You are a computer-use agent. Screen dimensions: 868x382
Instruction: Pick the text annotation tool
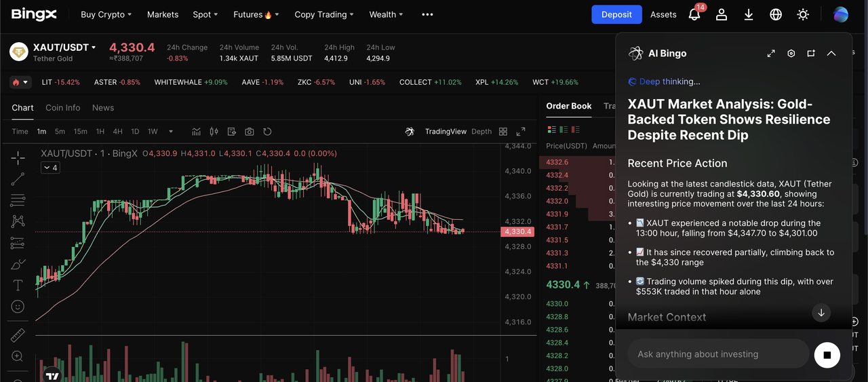(x=18, y=285)
